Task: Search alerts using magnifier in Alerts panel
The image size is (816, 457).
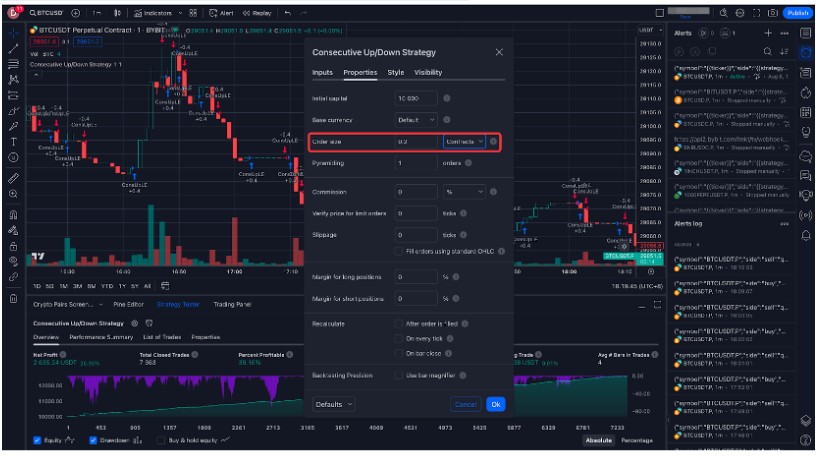Action: tap(768, 52)
